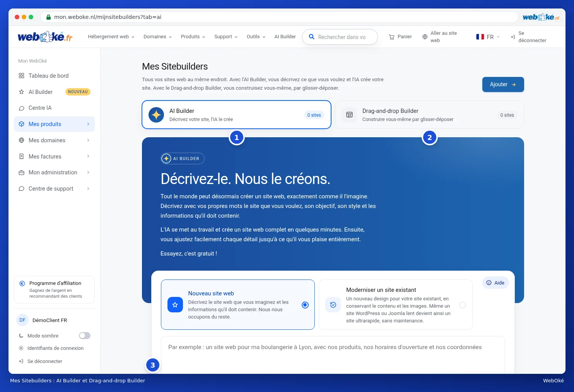Open the FR language selector
Image resolution: width=574 pixels, height=392 pixels.
click(488, 37)
